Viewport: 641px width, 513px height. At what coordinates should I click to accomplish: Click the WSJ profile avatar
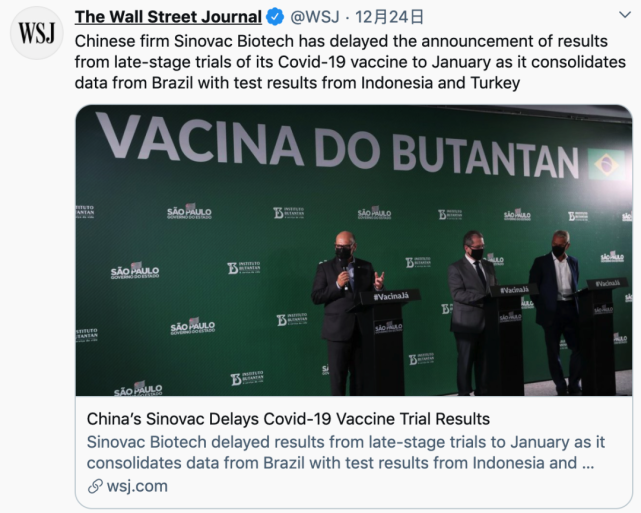(37, 33)
